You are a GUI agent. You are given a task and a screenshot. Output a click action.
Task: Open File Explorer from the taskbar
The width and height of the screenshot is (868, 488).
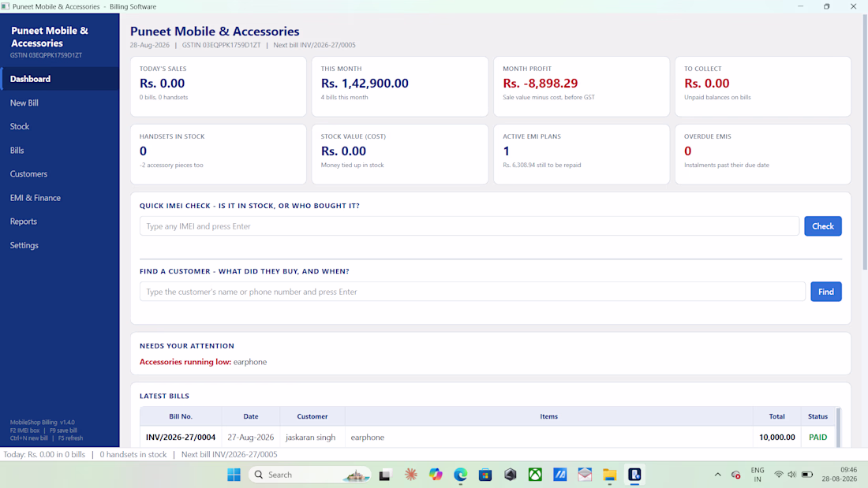(610, 475)
